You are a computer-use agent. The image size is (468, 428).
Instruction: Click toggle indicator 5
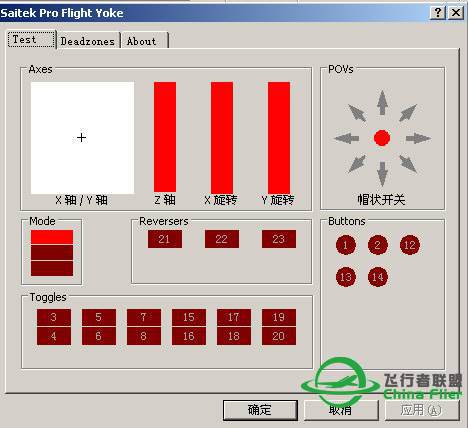coord(99,317)
